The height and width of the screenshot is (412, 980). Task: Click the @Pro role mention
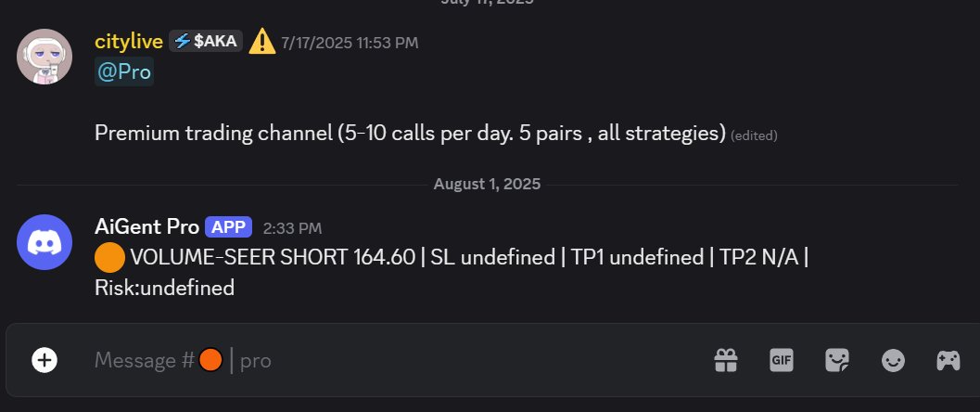124,72
